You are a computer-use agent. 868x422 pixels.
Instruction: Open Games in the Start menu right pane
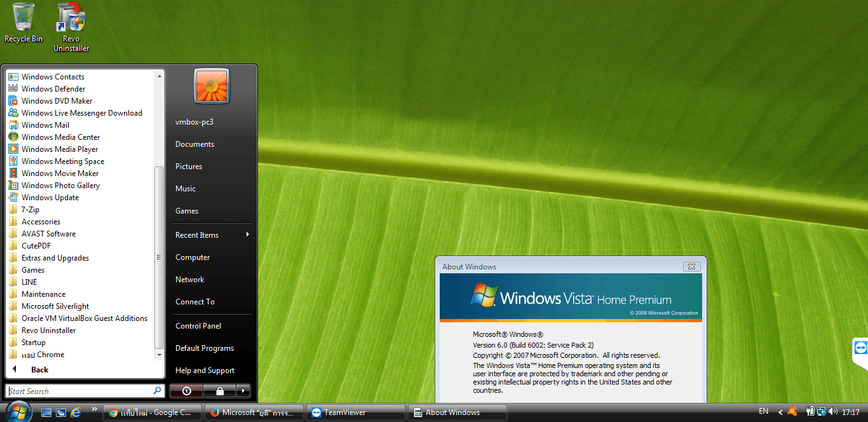point(187,211)
